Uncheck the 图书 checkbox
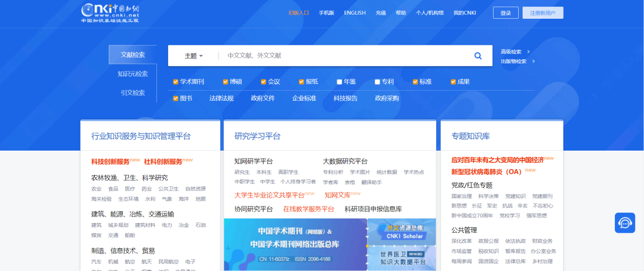Viewport: 644px width, 271px height. [176, 98]
